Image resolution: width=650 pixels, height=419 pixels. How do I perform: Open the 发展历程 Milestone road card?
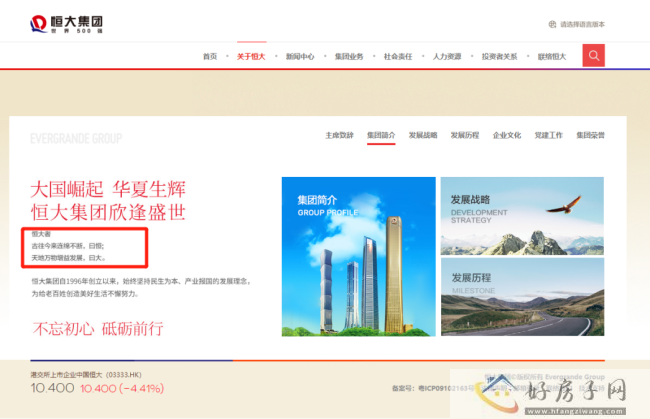click(522, 297)
